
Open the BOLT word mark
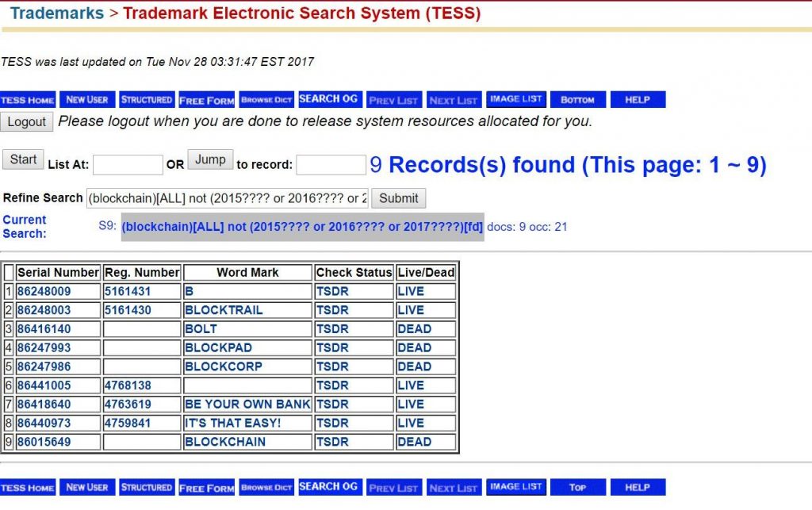201,329
